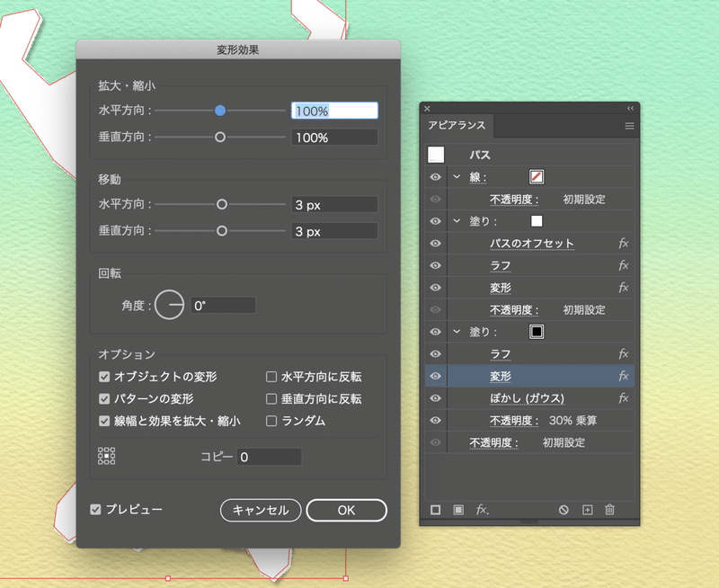Viewport: 719px width, 588px height.
Task: Click OK to apply the transform effect
Action: click(346, 510)
